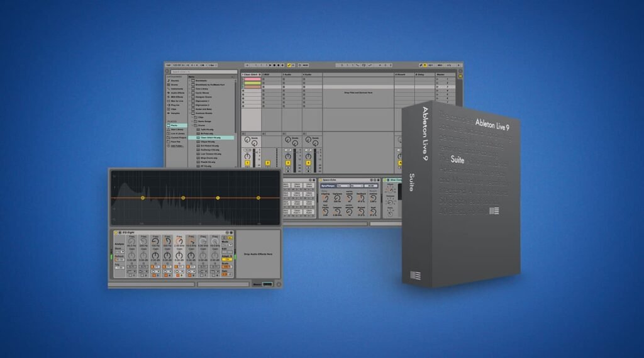
Task: Open the EQ Eight Mode dropdown
Action: 227,245
